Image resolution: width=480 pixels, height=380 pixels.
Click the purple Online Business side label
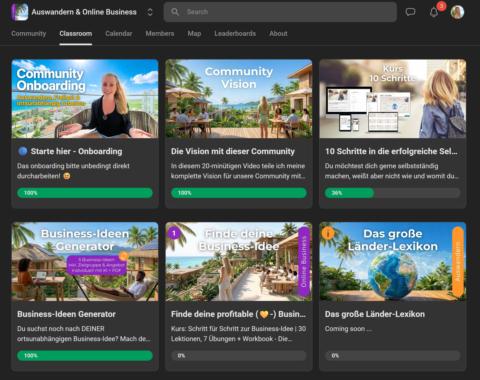click(304, 262)
